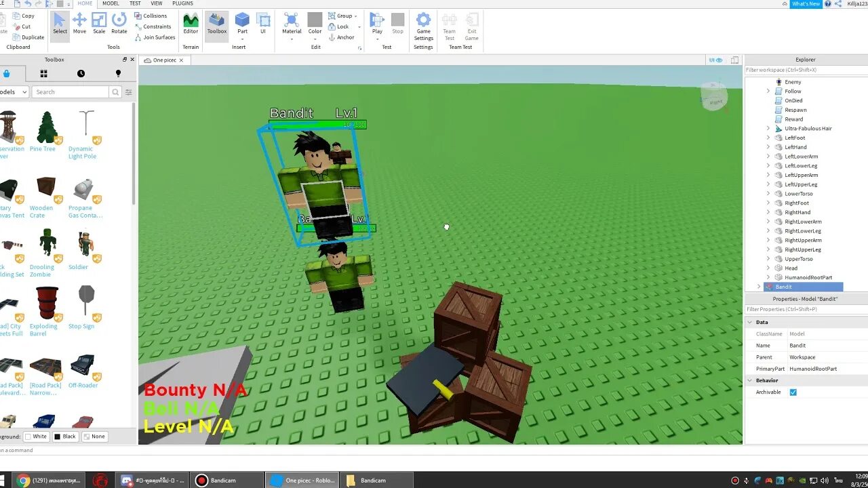This screenshot has height=488, width=868.
Task: Open the Group dropdown arrow
Action: pyautogui.click(x=355, y=16)
